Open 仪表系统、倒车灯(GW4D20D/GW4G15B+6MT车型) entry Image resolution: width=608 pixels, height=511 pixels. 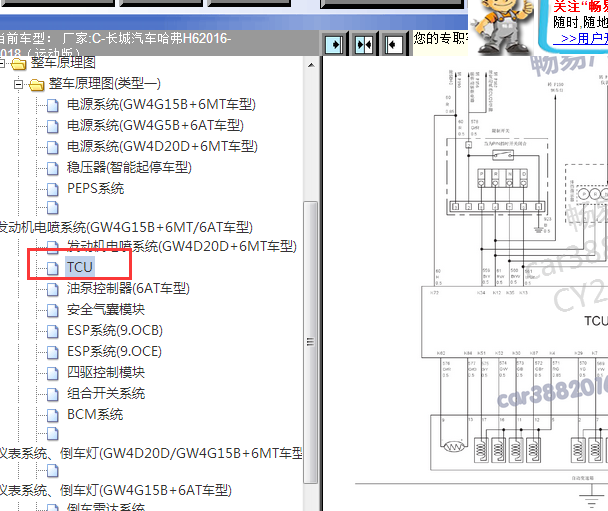click(x=150, y=453)
